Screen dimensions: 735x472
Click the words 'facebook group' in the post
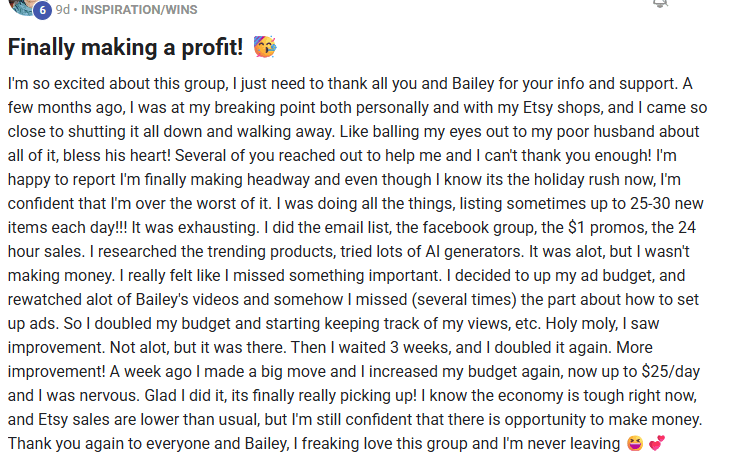[x=478, y=228]
